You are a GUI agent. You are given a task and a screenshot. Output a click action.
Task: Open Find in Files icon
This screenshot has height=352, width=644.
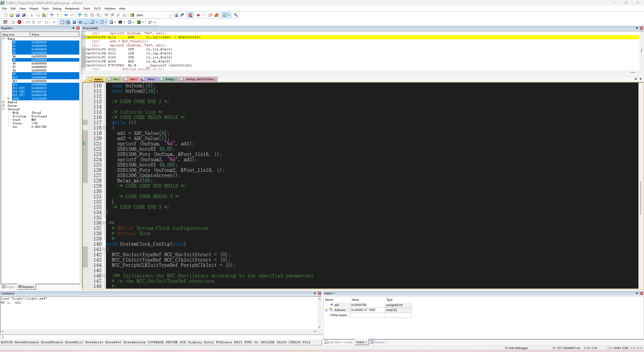pos(132,15)
